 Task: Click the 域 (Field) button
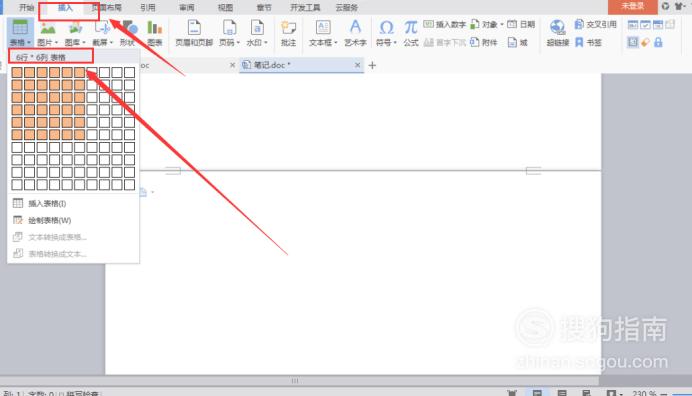click(x=518, y=42)
